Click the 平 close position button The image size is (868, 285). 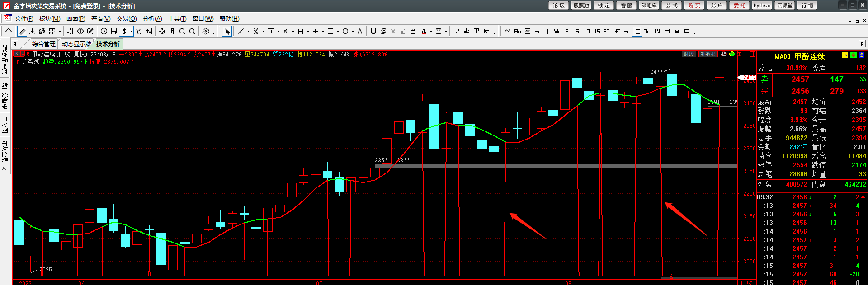[x=476, y=31]
